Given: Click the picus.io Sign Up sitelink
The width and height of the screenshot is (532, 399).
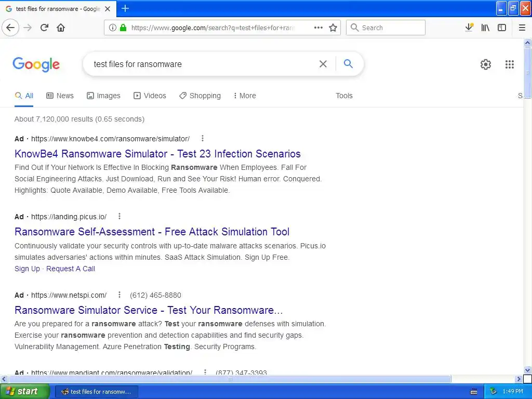Looking at the screenshot, I should coord(27,269).
